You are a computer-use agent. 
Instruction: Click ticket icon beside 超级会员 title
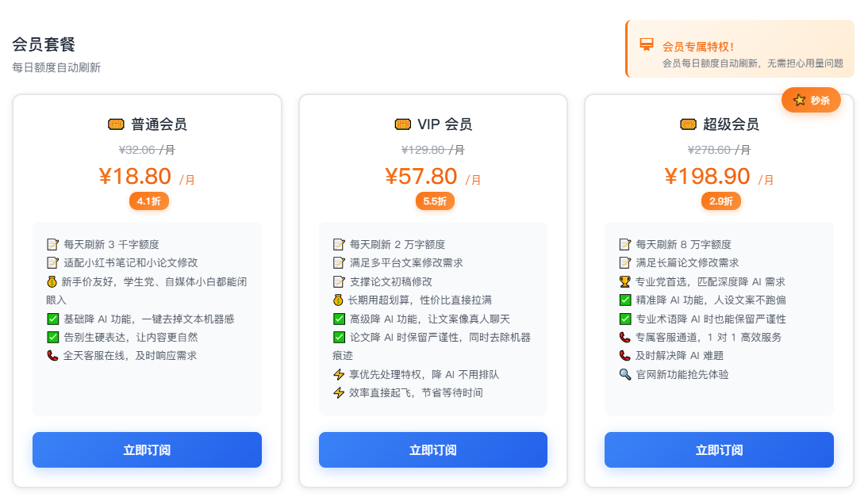(688, 124)
